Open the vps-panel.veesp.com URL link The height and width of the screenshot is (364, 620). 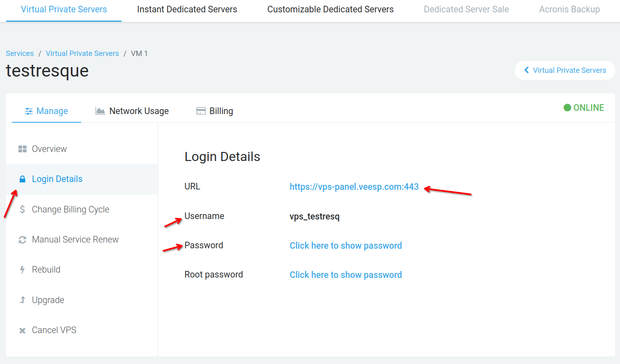(x=354, y=187)
